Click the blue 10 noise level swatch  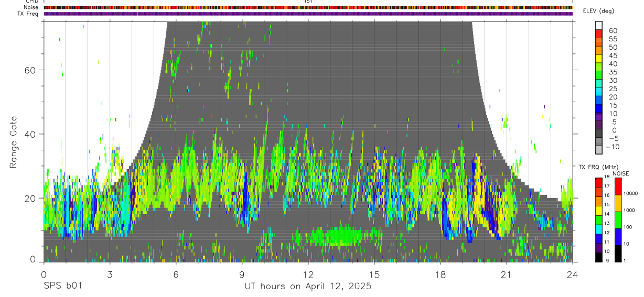[x=618, y=237]
